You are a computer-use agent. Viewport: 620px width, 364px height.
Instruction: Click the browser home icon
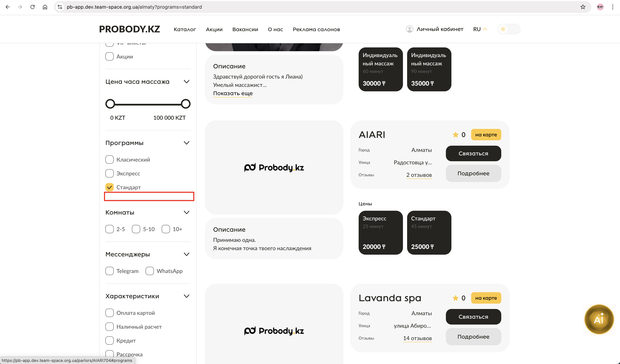click(x=45, y=7)
